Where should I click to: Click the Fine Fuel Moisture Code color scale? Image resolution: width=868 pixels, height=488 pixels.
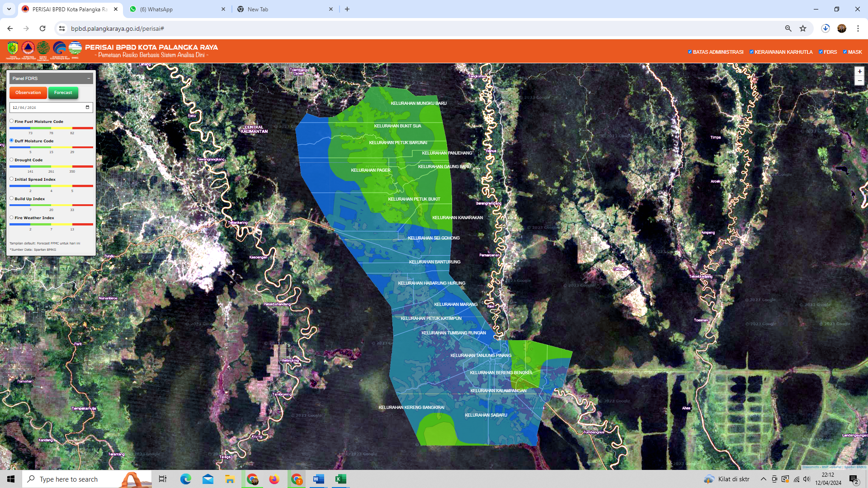pyautogui.click(x=51, y=128)
